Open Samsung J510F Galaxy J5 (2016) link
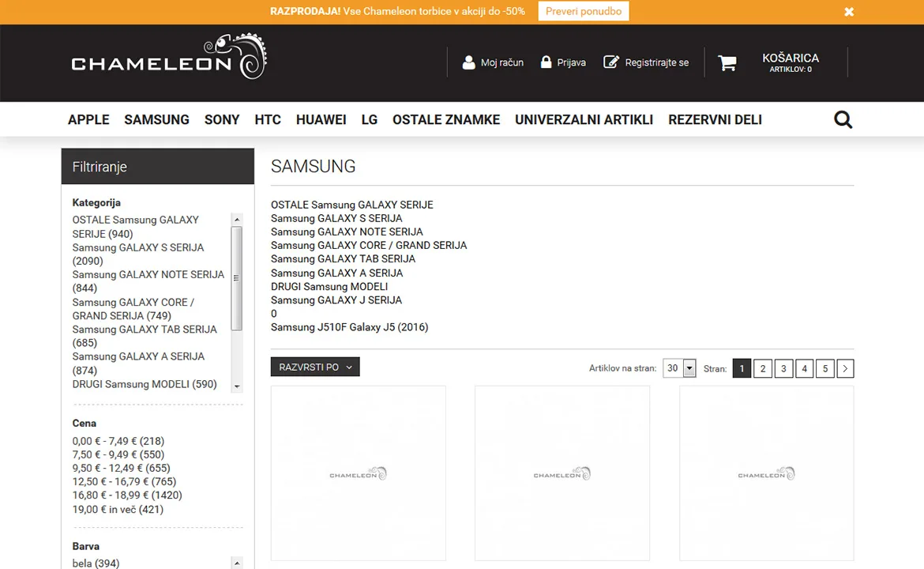 (349, 327)
